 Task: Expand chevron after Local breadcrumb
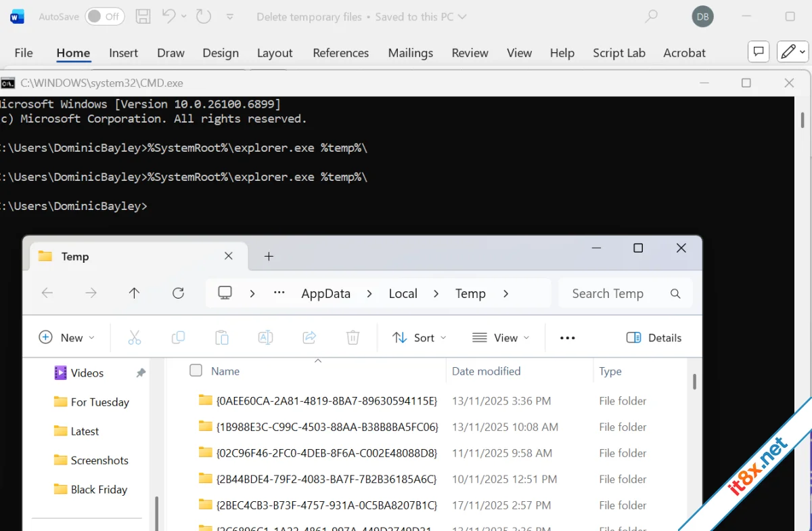[436, 293]
